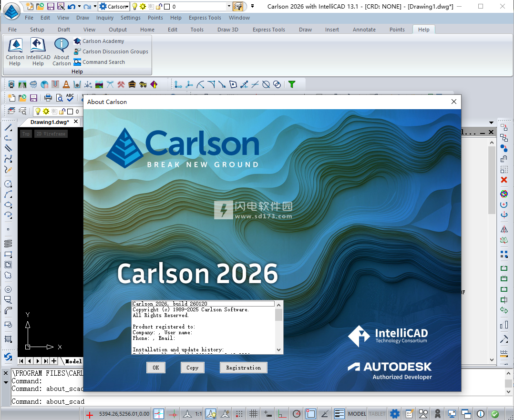Click the traffic cone toolbar icon

coord(66,84)
